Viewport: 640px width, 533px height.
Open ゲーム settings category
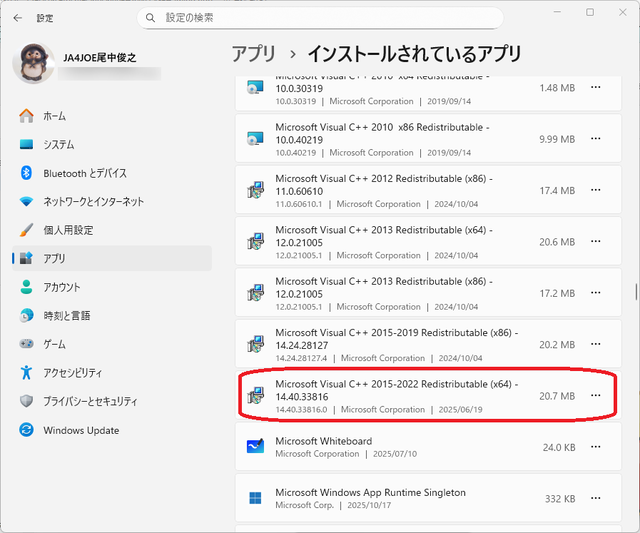112,344
